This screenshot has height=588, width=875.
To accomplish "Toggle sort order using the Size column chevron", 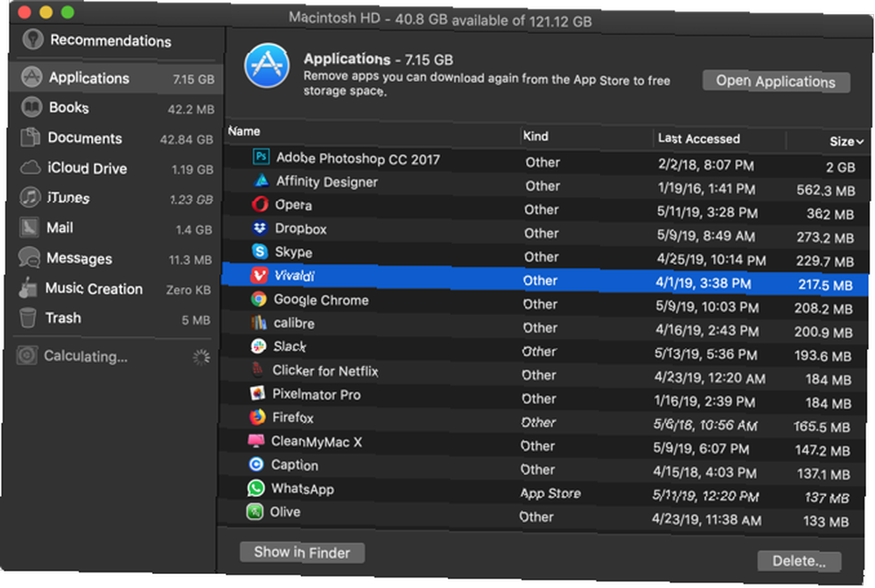I will [859, 142].
